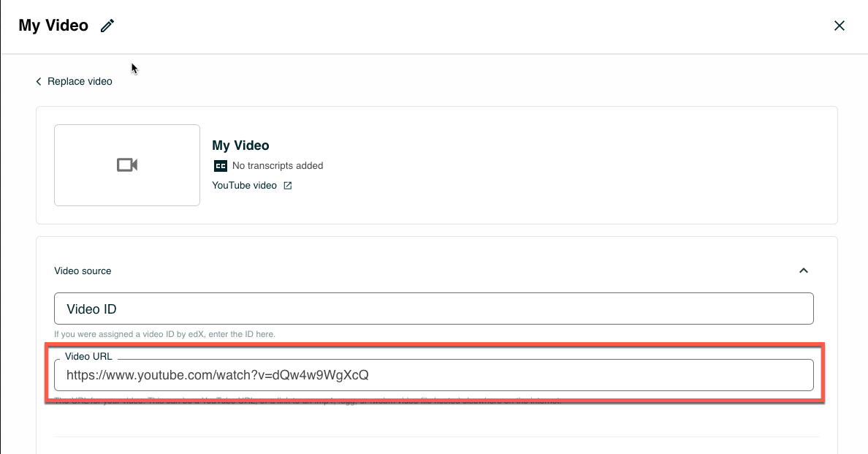Open the YouTube video link
This screenshot has width=868, height=454.
244,186
